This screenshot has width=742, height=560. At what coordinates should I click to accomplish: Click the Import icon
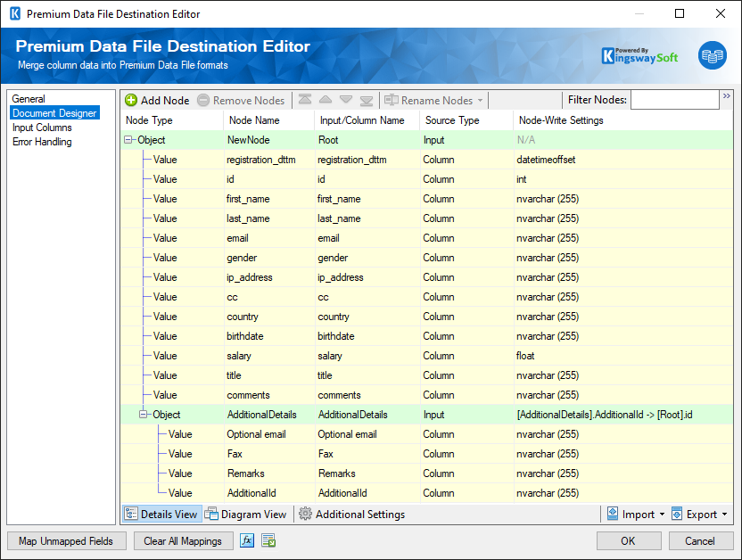pyautogui.click(x=613, y=514)
